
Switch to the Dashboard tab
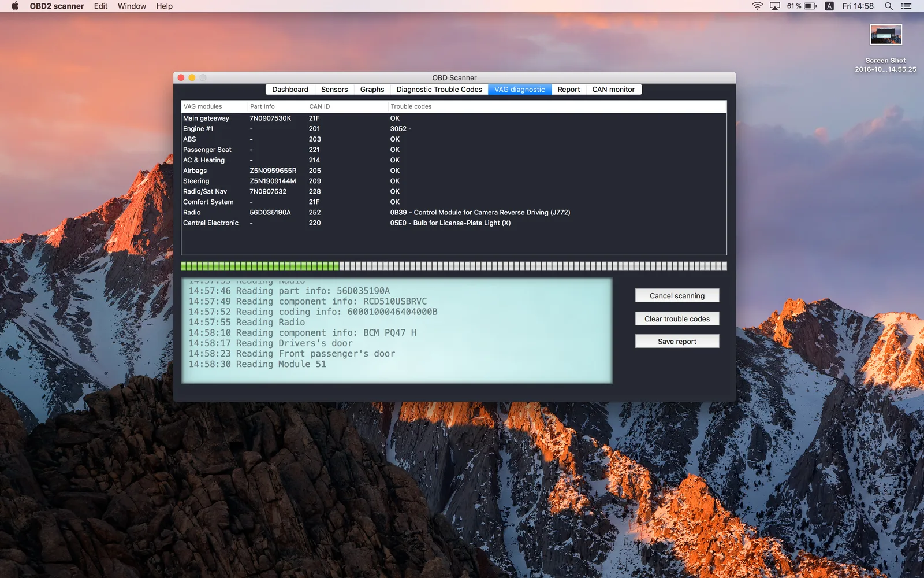[x=290, y=90]
